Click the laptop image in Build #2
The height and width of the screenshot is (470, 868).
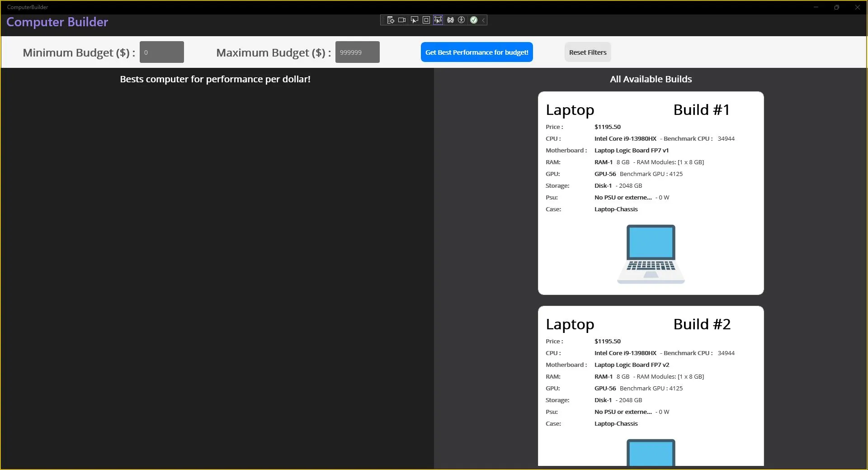[651, 452]
